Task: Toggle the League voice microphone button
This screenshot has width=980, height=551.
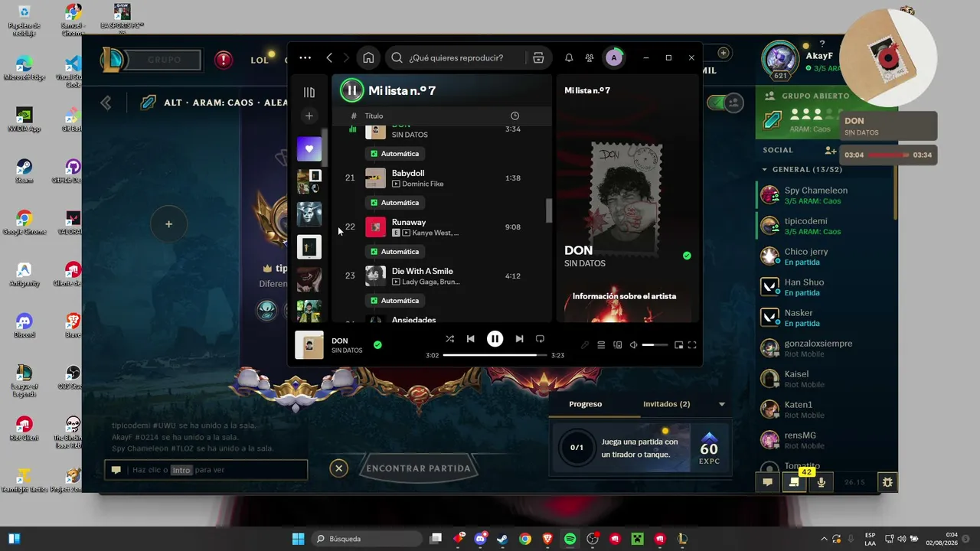Action: [822, 482]
